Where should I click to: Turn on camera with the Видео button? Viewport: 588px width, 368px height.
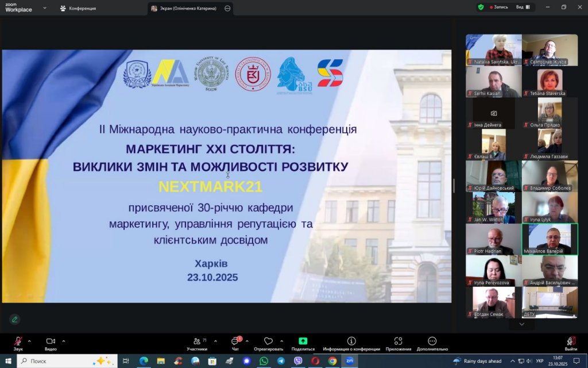tap(51, 342)
